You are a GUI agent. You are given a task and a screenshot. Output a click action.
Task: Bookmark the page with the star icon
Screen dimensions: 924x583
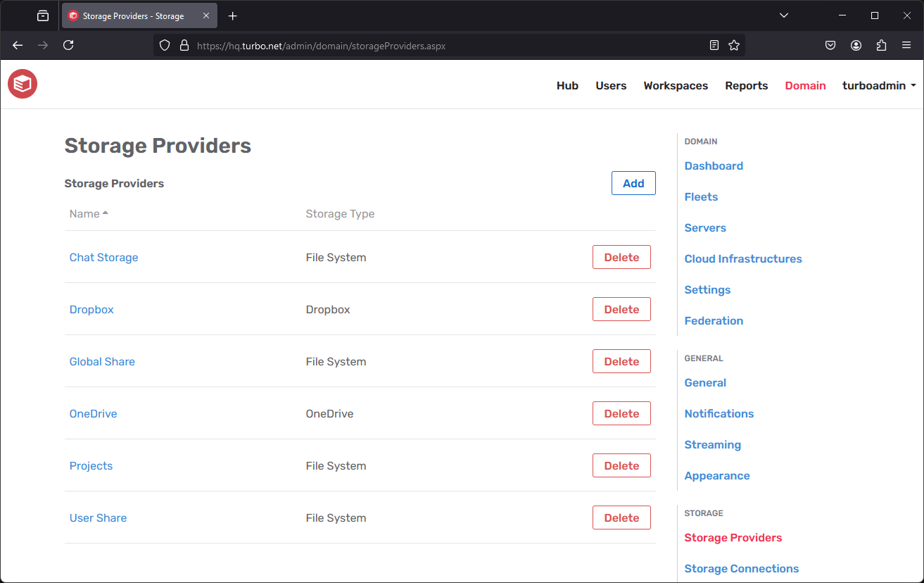coord(734,45)
